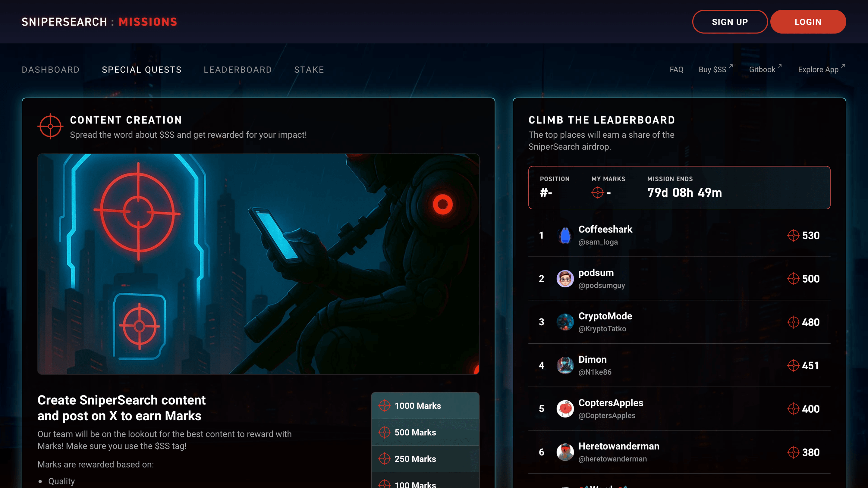Open the Dashboard tab
This screenshot has width=868, height=488.
pos(51,70)
